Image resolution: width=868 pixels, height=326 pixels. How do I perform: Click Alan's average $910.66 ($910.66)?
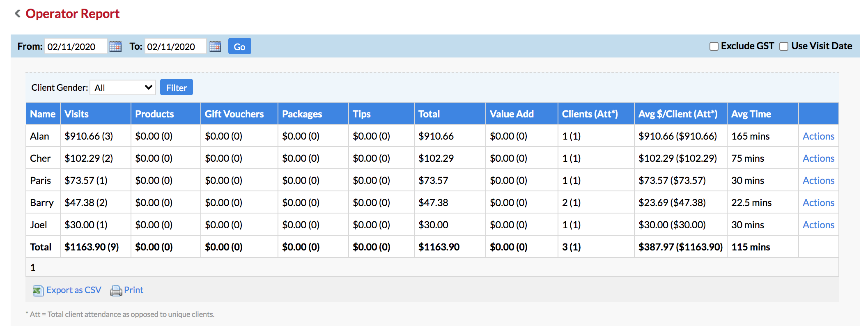tap(677, 136)
